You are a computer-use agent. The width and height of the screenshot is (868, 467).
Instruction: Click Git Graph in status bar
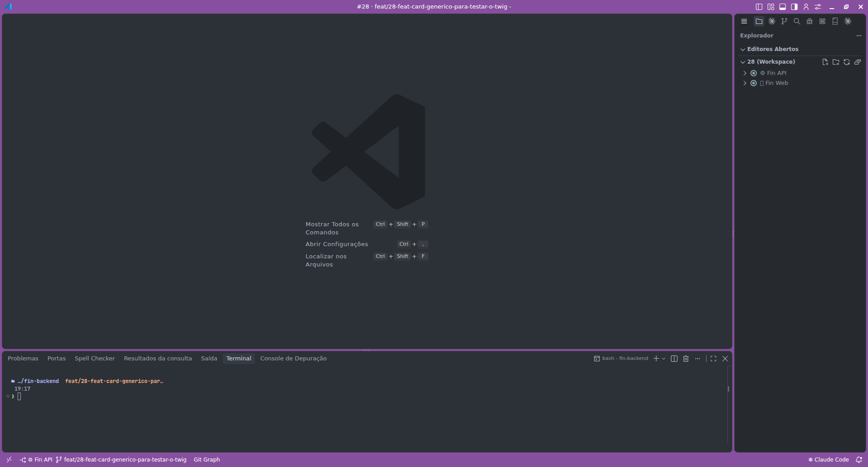pyautogui.click(x=207, y=460)
